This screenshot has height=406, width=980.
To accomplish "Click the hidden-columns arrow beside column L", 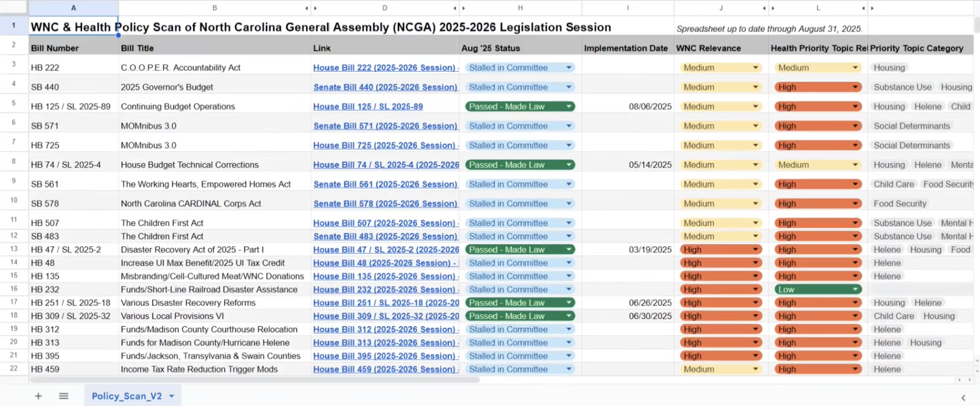I will tap(864, 7).
